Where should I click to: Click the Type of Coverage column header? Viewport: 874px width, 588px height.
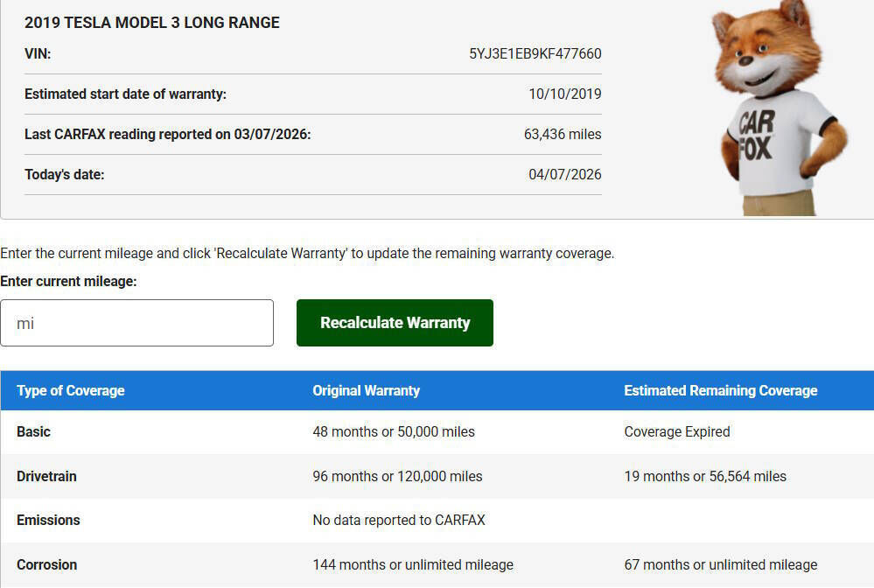click(x=71, y=390)
